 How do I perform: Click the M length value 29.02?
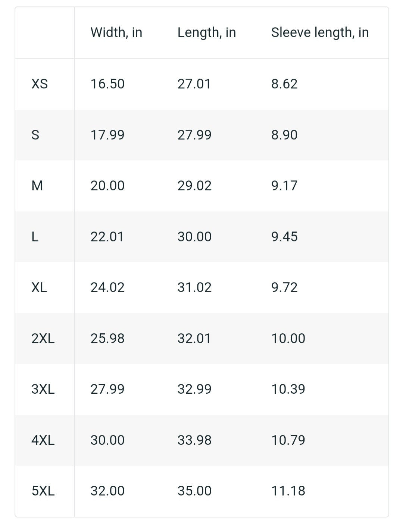coord(194,185)
